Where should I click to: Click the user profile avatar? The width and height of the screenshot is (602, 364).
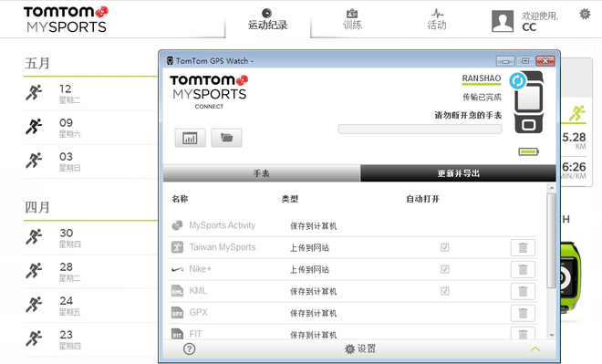coord(503,21)
